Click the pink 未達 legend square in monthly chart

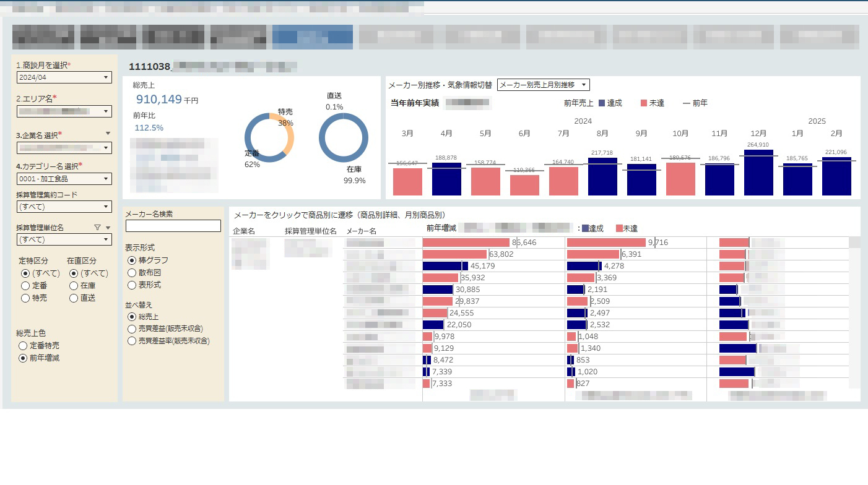coord(644,103)
